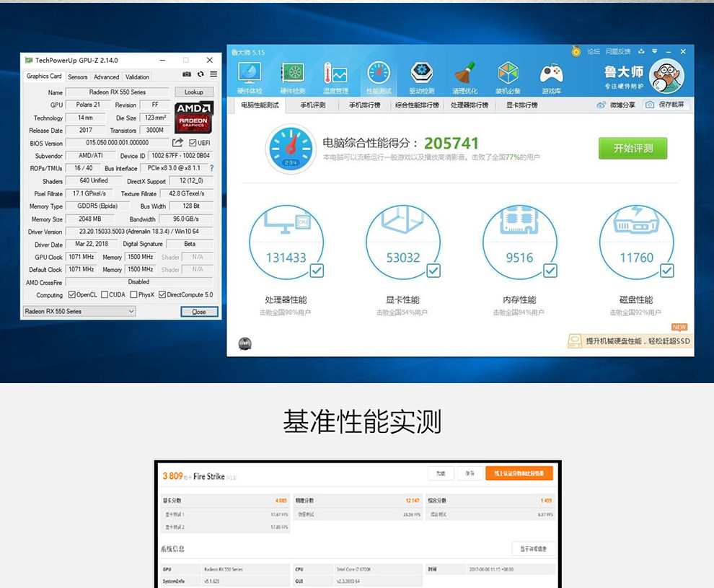Screen dimensions: 714x588
Task: Click the BIOS export share icon in GPU-Z
Action: (x=177, y=143)
